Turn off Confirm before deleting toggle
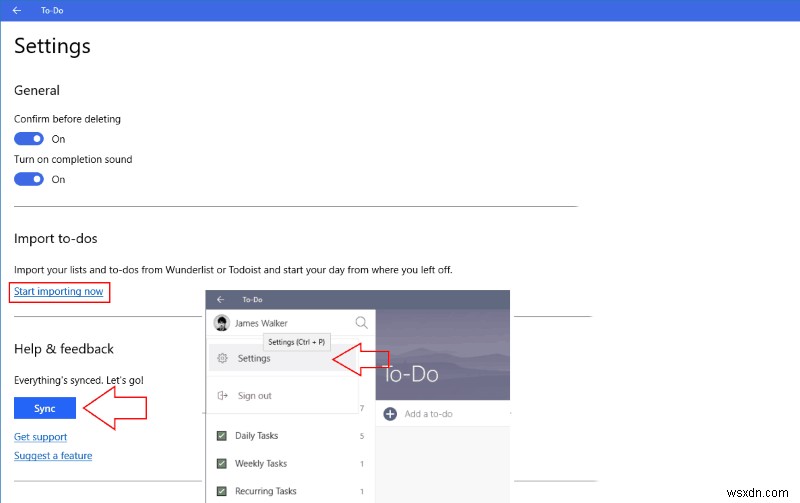Screen dimensions: 800x503 (x=29, y=139)
